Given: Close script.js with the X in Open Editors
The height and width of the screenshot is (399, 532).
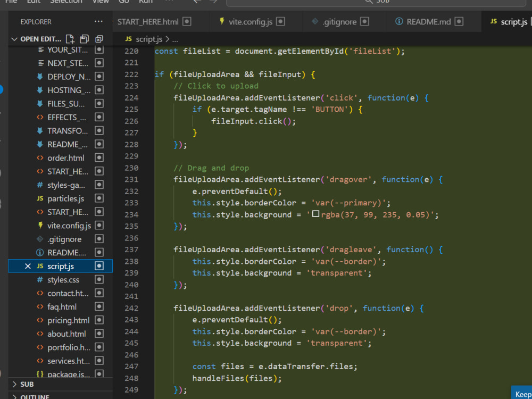Looking at the screenshot, I should tap(28, 267).
